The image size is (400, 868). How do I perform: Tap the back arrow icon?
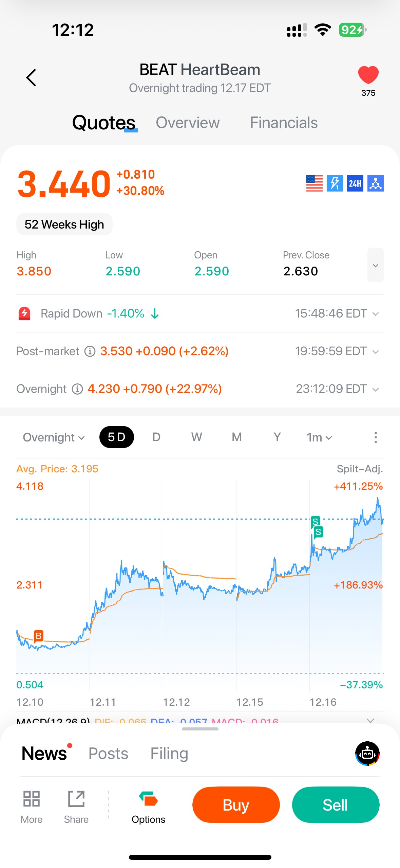[31, 78]
